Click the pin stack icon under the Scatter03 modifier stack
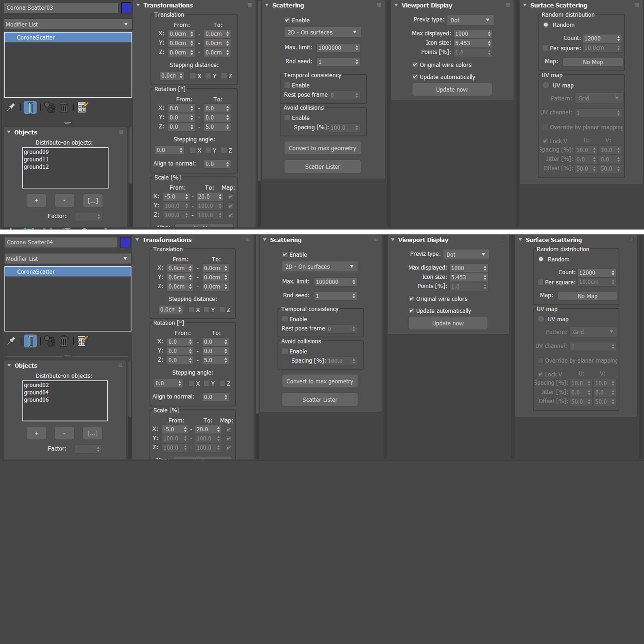The image size is (644, 644). point(11,107)
